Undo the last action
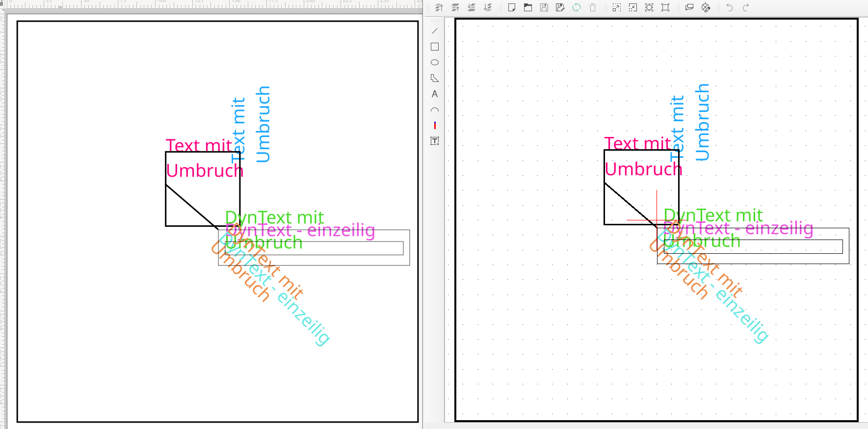The height and width of the screenshot is (429, 868). (730, 7)
